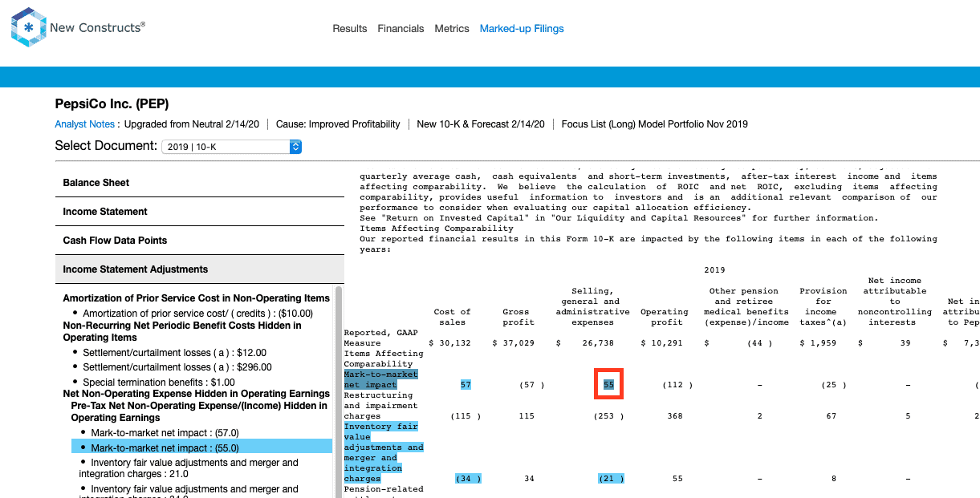Click the 'Operating profit' column header
The height and width of the screenshot is (498, 980).
click(x=665, y=317)
